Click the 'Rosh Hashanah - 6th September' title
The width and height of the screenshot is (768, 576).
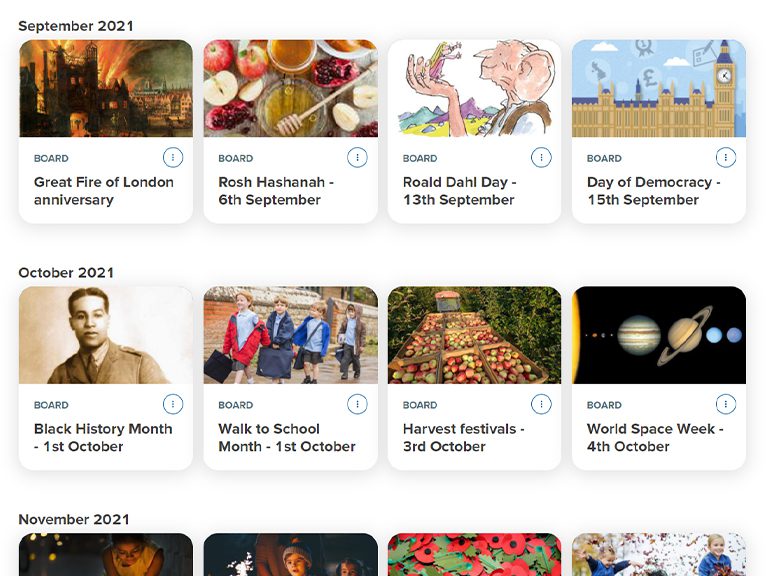point(276,191)
